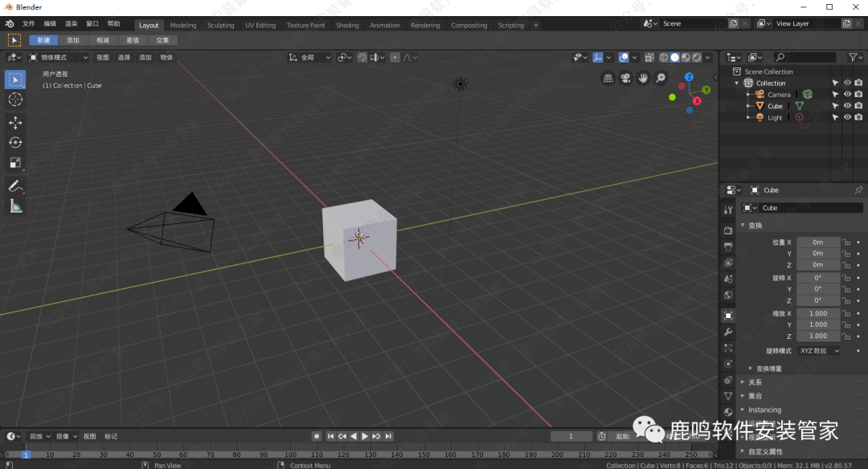This screenshot has height=469, width=868.
Task: Toggle the lock for Location X
Action: [846, 242]
